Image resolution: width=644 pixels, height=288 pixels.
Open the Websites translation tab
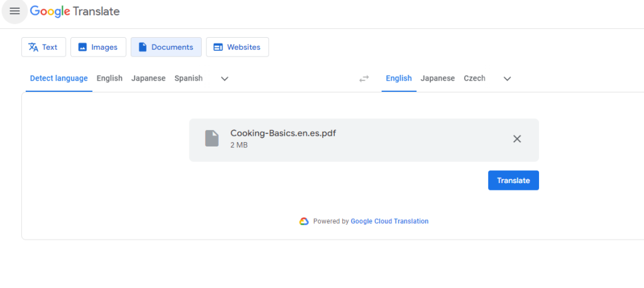pos(237,47)
